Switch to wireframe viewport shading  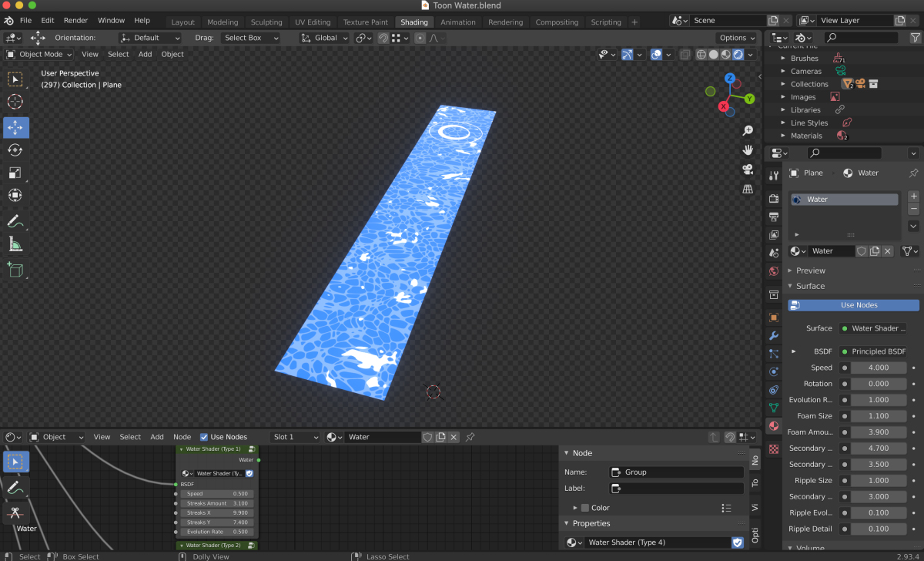(x=701, y=55)
